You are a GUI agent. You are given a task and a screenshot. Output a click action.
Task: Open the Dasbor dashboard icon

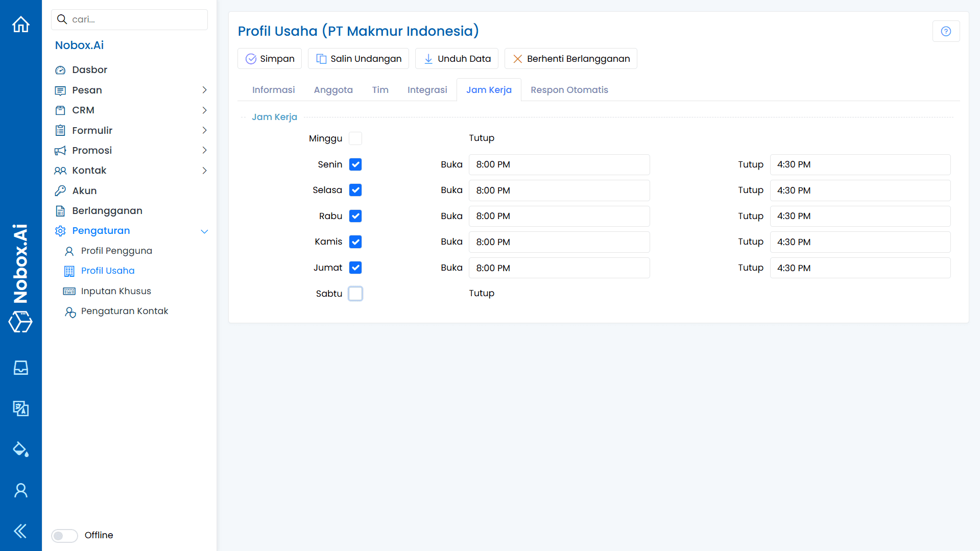[x=60, y=69]
